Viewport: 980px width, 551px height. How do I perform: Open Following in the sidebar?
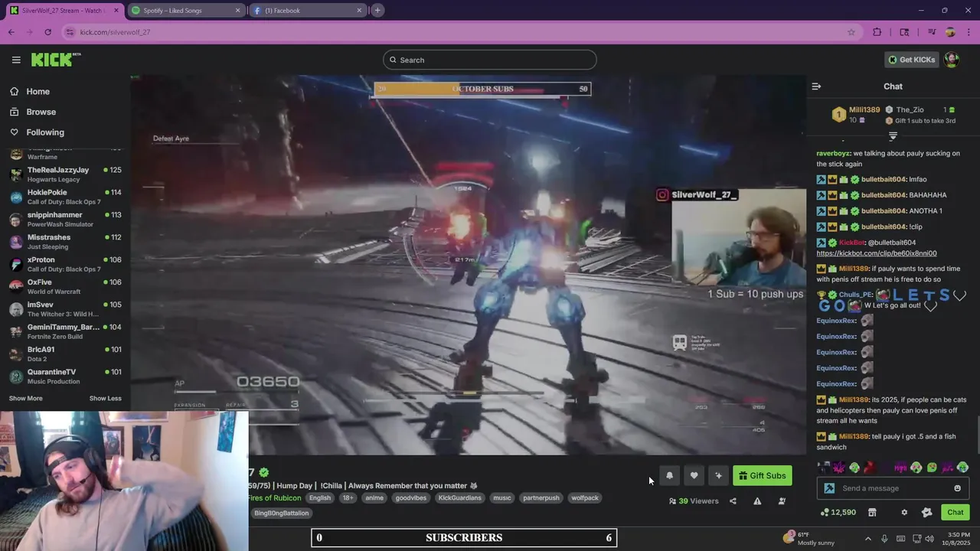pos(44,132)
